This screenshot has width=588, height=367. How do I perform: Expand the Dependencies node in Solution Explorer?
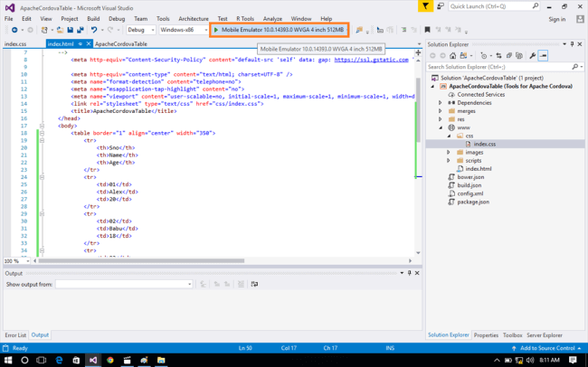click(x=441, y=102)
